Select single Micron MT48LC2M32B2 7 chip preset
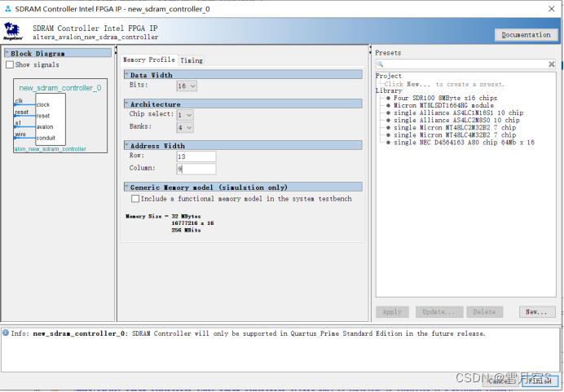The width and height of the screenshot is (564, 392). [x=455, y=128]
